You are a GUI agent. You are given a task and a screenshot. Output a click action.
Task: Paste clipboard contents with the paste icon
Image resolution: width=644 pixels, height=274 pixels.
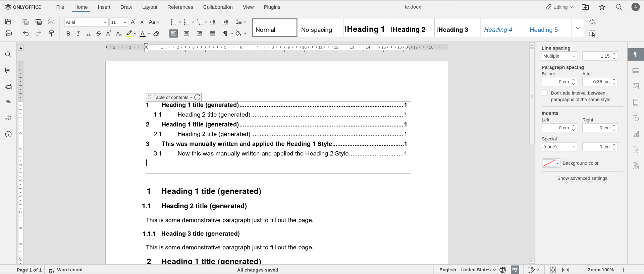(39, 22)
